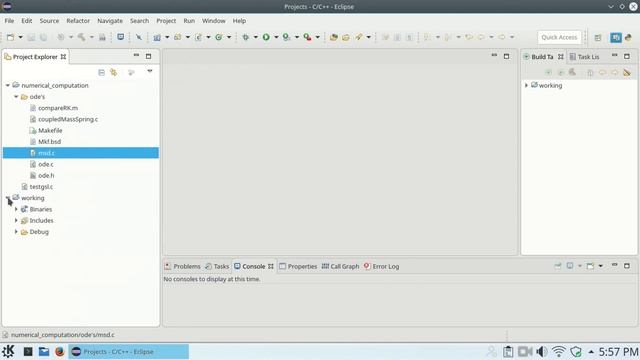The width and height of the screenshot is (640, 360).
Task: Click the build hammer toolbar icon
Action: pos(82,37)
